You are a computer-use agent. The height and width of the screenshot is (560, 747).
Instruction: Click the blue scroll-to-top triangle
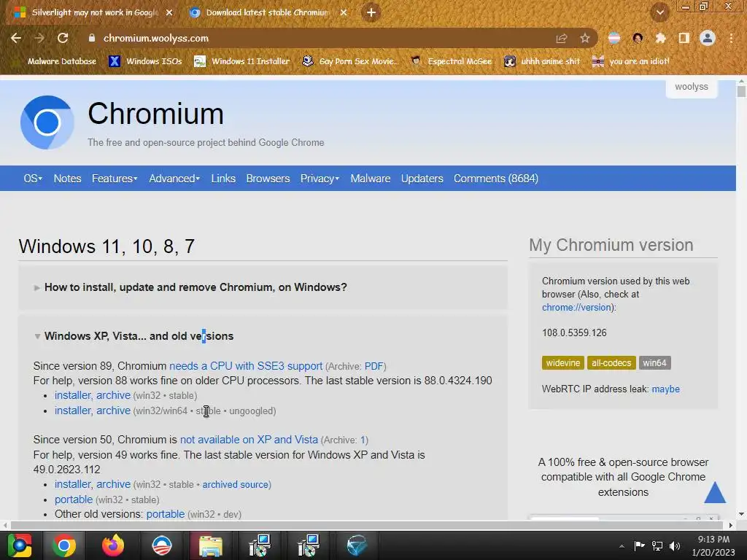point(715,492)
